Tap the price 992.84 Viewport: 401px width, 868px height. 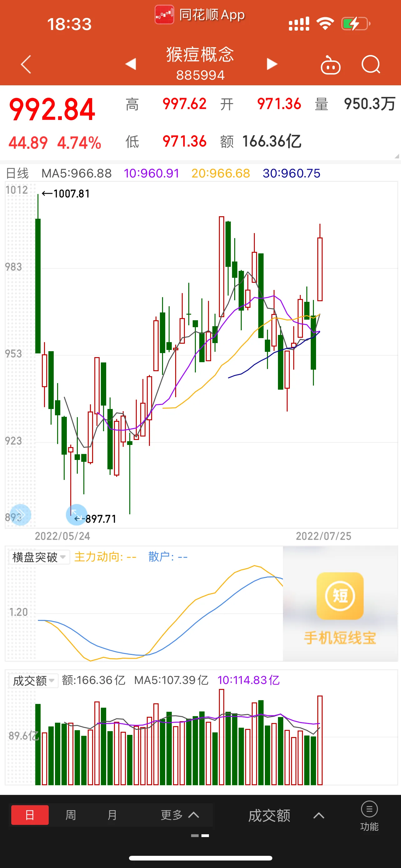(x=52, y=109)
